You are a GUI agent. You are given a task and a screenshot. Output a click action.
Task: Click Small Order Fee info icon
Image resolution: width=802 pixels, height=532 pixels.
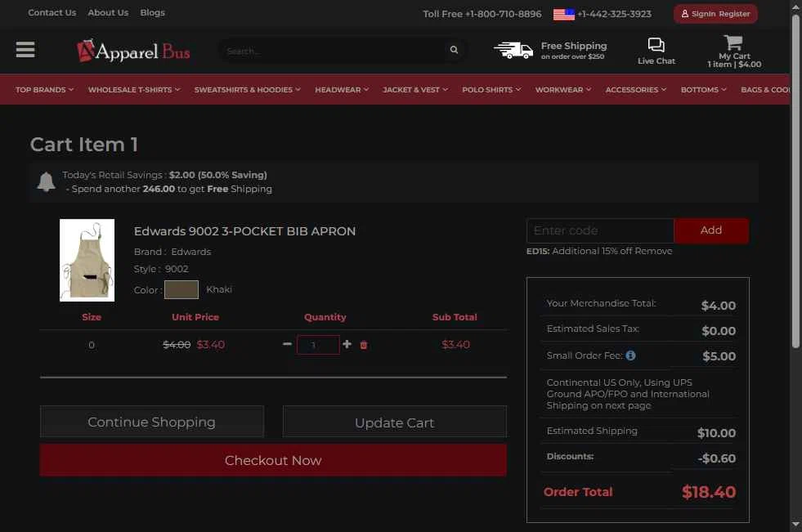630,355
